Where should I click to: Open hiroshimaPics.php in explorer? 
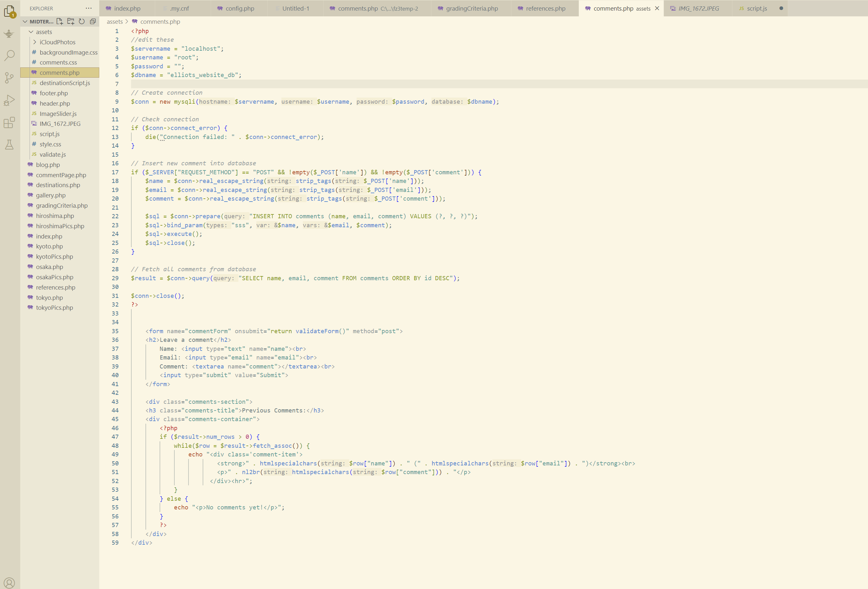point(60,226)
